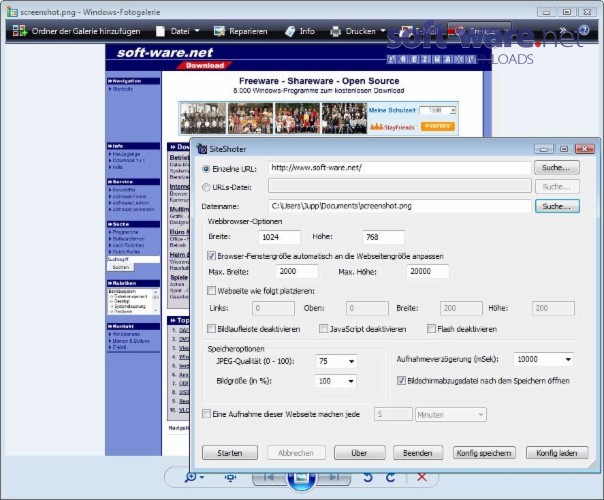
Task: Open the Aufnahmeverzögerung dropdown
Action: [x=543, y=359]
